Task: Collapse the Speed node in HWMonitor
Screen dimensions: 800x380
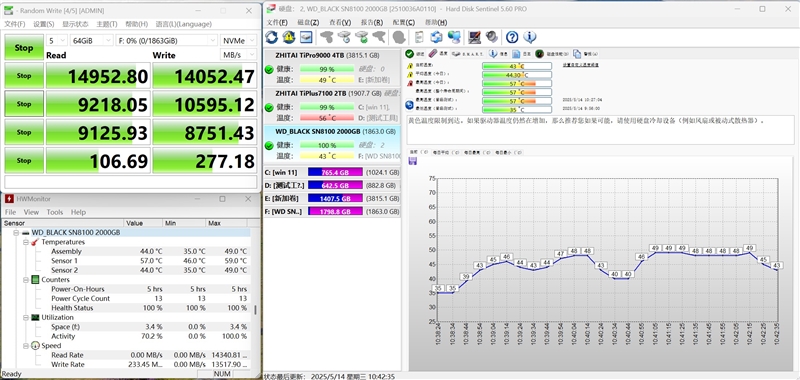Action: 26,346
